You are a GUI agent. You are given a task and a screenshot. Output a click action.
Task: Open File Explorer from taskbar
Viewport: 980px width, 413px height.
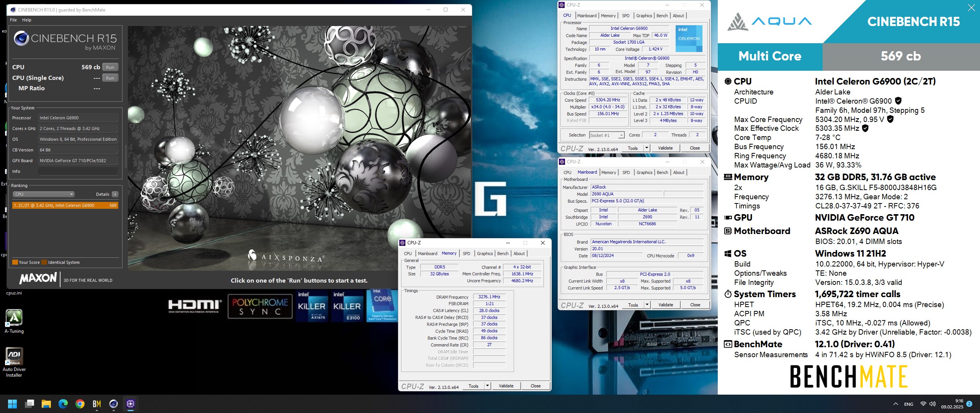[x=46, y=404]
